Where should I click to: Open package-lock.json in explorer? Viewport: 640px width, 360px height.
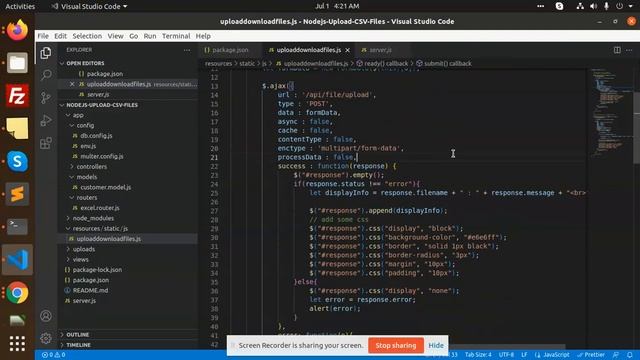pos(97,270)
